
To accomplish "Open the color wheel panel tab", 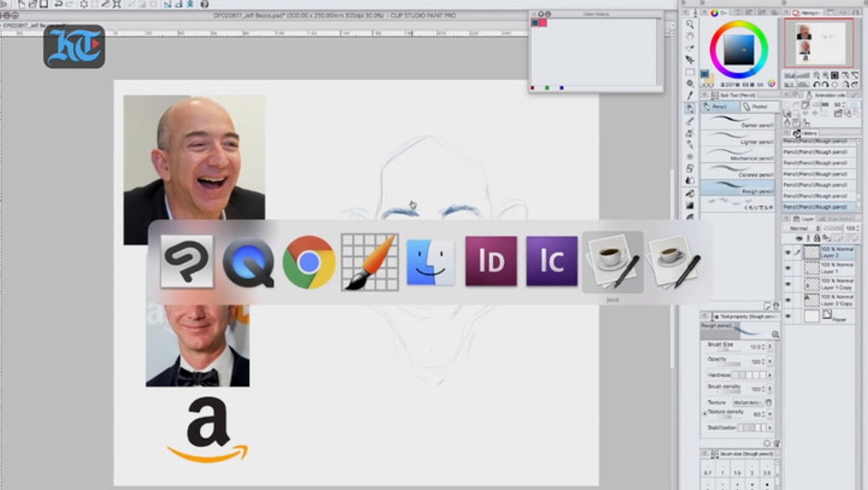I will click(x=718, y=13).
